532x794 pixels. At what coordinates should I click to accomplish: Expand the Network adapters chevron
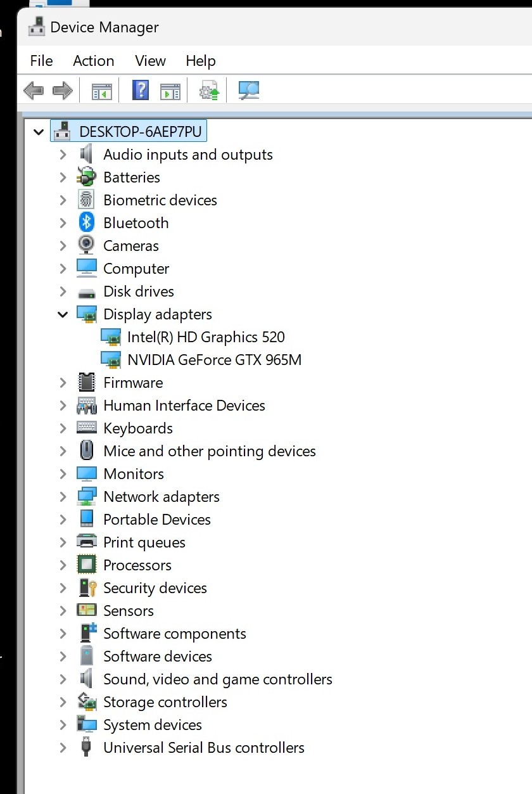(x=63, y=497)
